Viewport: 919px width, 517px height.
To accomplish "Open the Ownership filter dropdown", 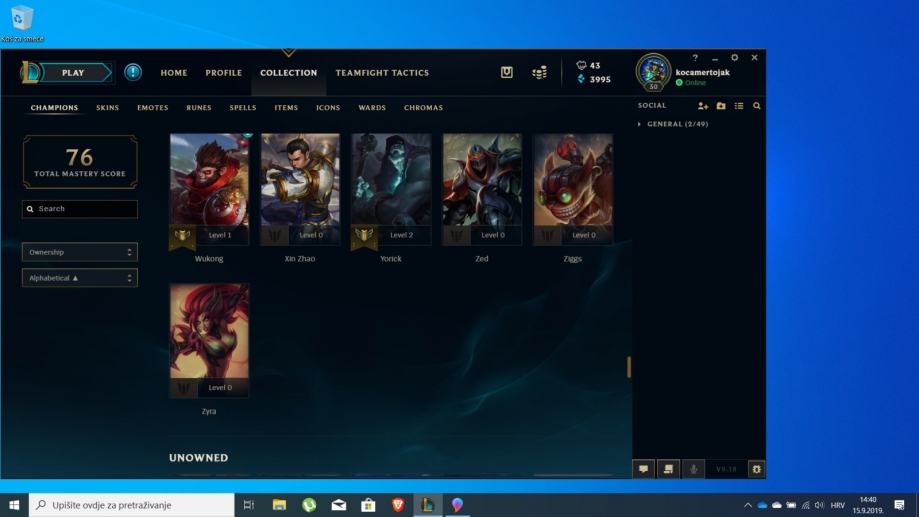I will click(80, 252).
